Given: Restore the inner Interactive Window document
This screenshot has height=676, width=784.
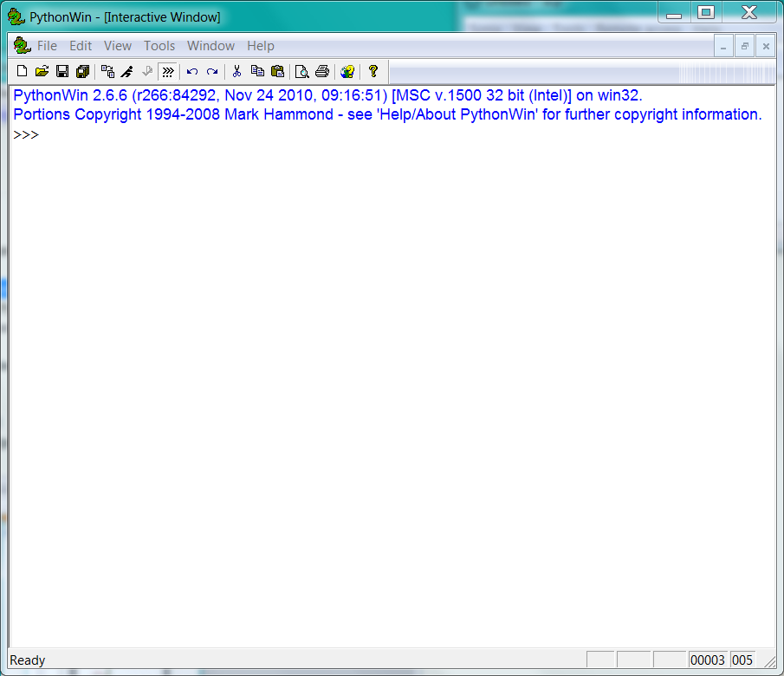Looking at the screenshot, I should pos(744,46).
